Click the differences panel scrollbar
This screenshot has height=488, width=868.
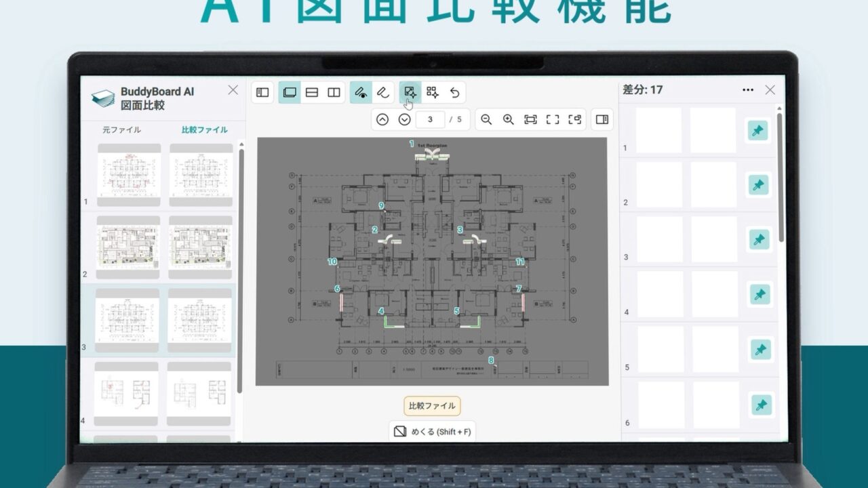tap(779, 178)
